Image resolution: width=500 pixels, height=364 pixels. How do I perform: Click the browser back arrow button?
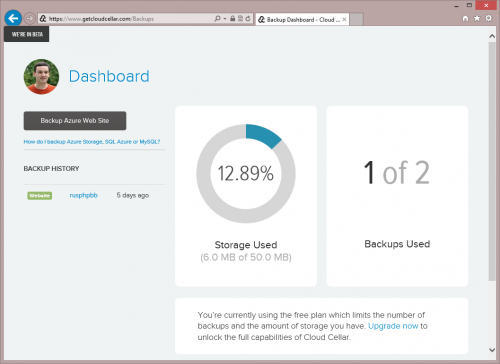click(x=13, y=18)
